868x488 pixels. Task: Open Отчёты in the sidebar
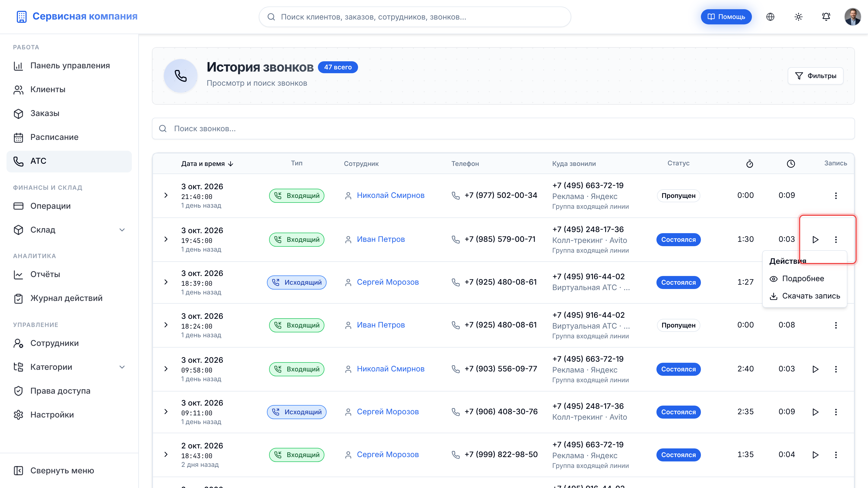69,274
